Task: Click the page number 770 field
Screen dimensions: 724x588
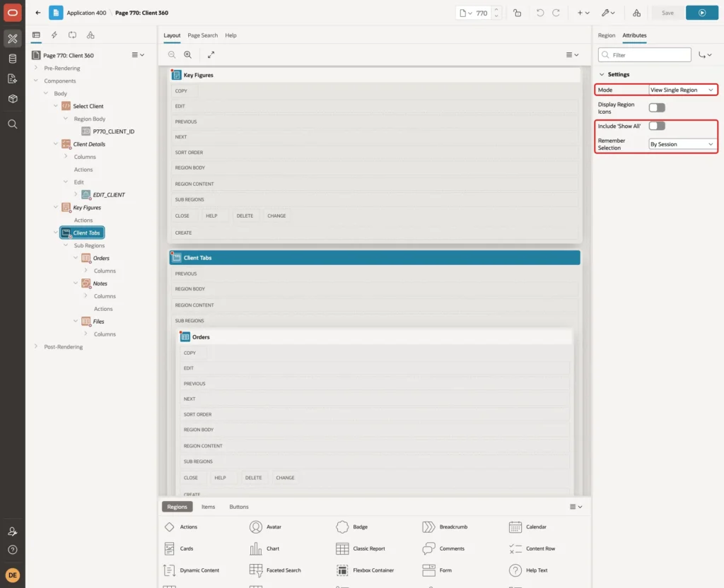Action: (x=481, y=13)
